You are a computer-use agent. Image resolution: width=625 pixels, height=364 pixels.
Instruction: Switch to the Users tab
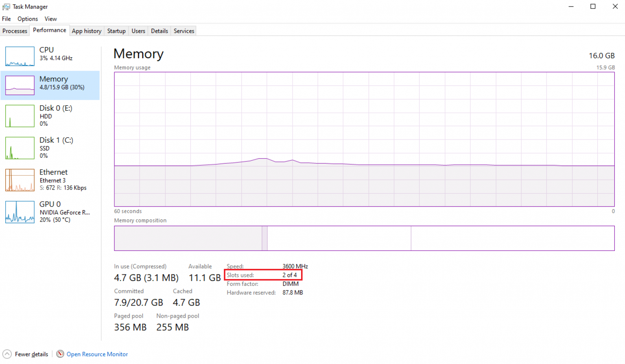(138, 31)
